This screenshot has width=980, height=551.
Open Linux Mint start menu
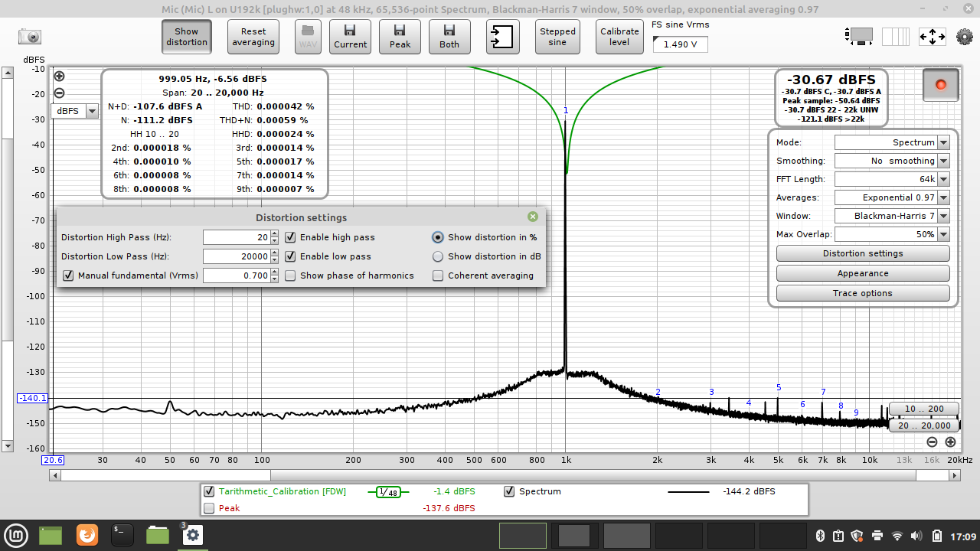(15, 535)
